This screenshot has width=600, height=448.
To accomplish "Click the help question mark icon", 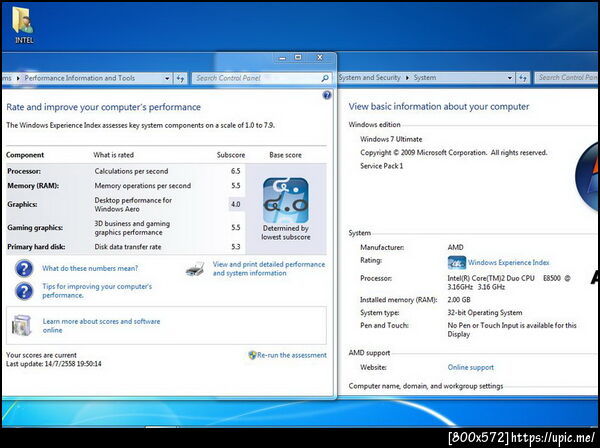I will pyautogui.click(x=327, y=95).
